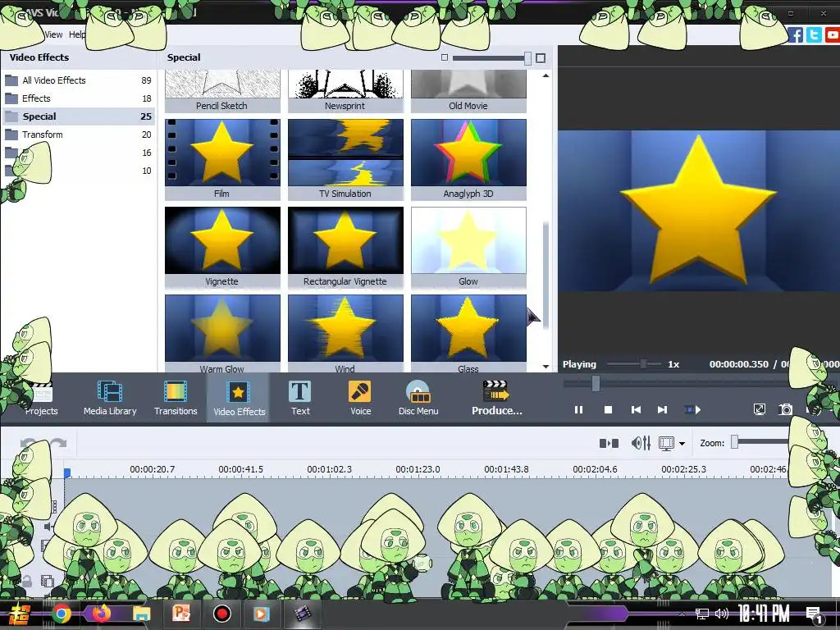Click the volume icon in system tray
Viewport: 840px width, 630px height.
tap(722, 614)
